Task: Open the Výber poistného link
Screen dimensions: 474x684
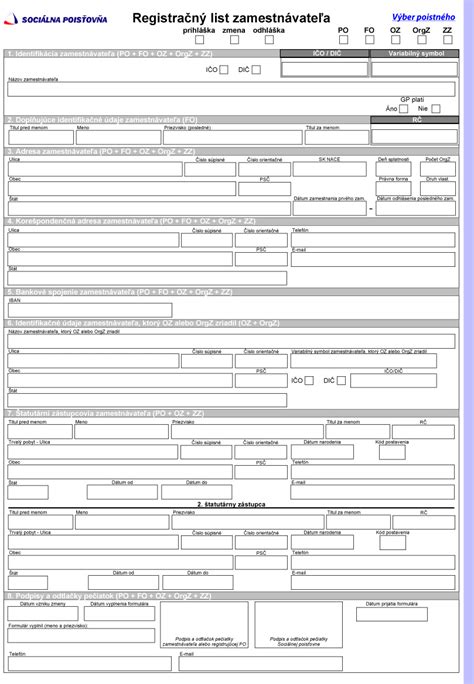Action: click(x=423, y=17)
